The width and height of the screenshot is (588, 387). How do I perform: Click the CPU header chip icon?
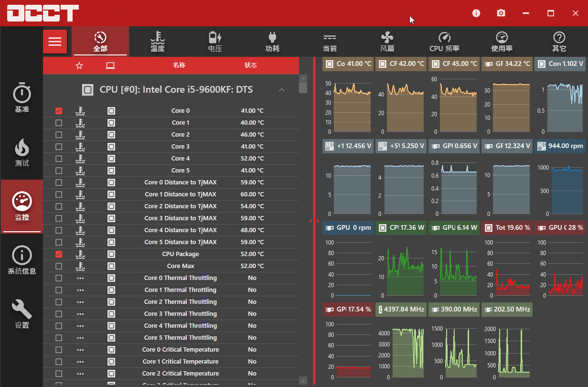pos(87,89)
